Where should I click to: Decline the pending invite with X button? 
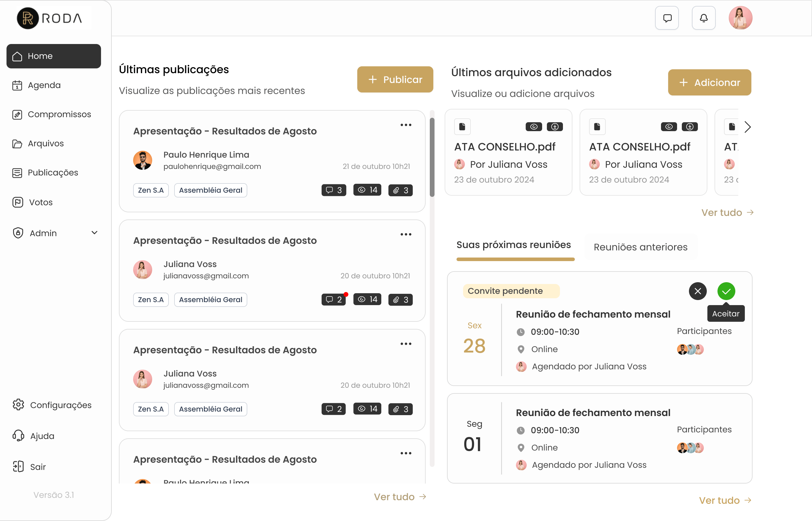[697, 291]
